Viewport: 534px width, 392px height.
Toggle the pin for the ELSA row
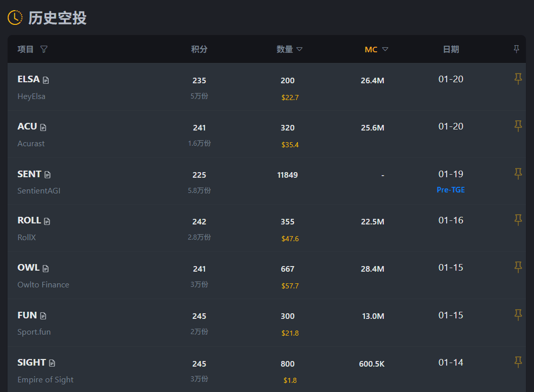click(518, 79)
